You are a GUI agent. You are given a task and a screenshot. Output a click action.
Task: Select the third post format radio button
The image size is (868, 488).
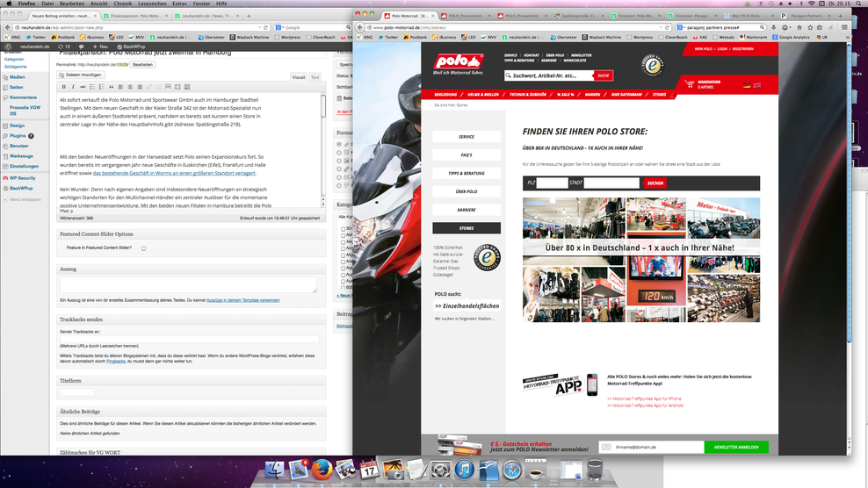[x=339, y=161]
